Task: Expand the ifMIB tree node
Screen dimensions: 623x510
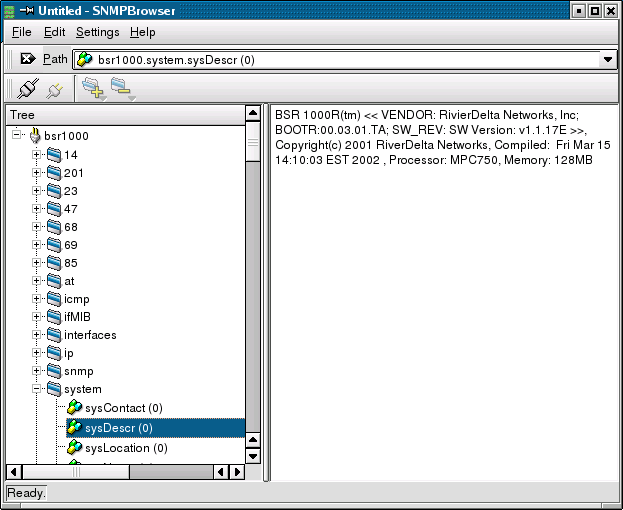Action: pyautogui.click(x=36, y=317)
